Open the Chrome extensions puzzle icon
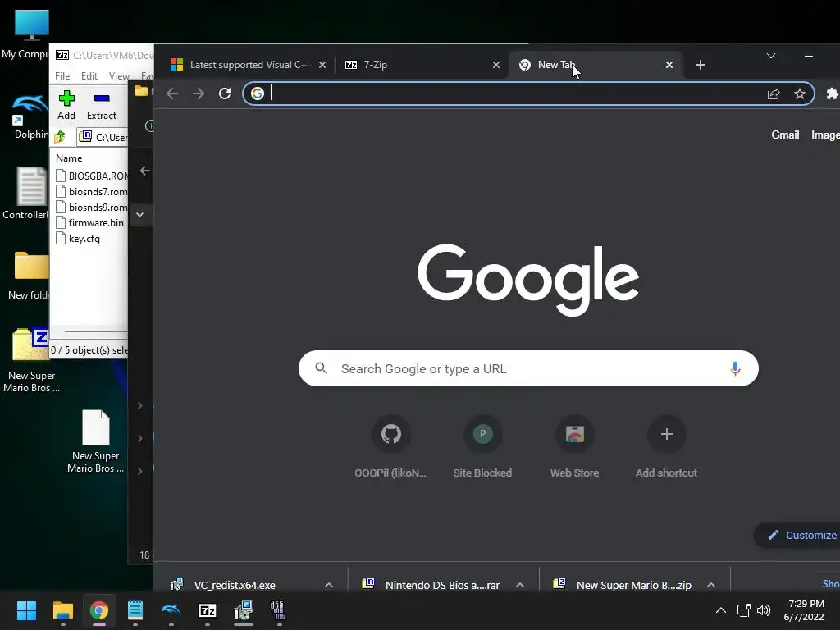The height and width of the screenshot is (630, 840). [832, 94]
